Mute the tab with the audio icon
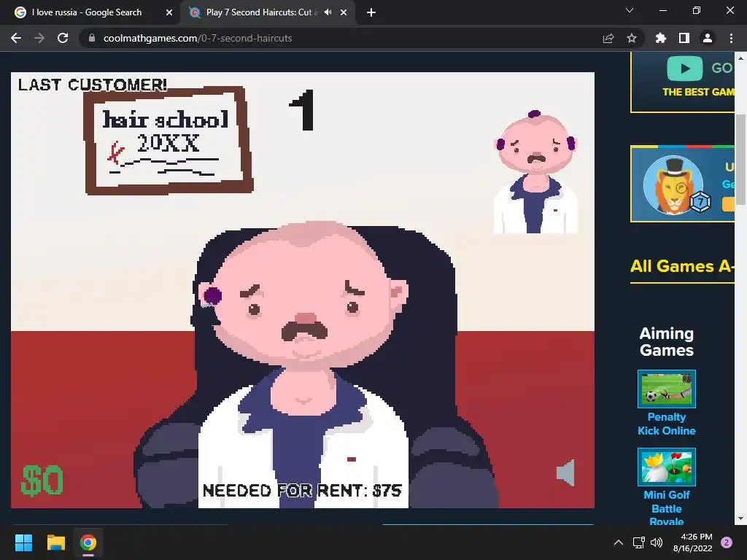The height and width of the screenshot is (560, 747). [328, 12]
